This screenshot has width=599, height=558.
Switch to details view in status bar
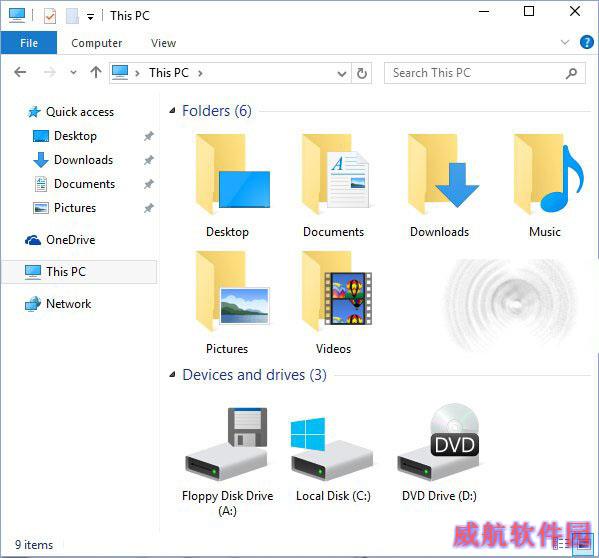pos(560,543)
